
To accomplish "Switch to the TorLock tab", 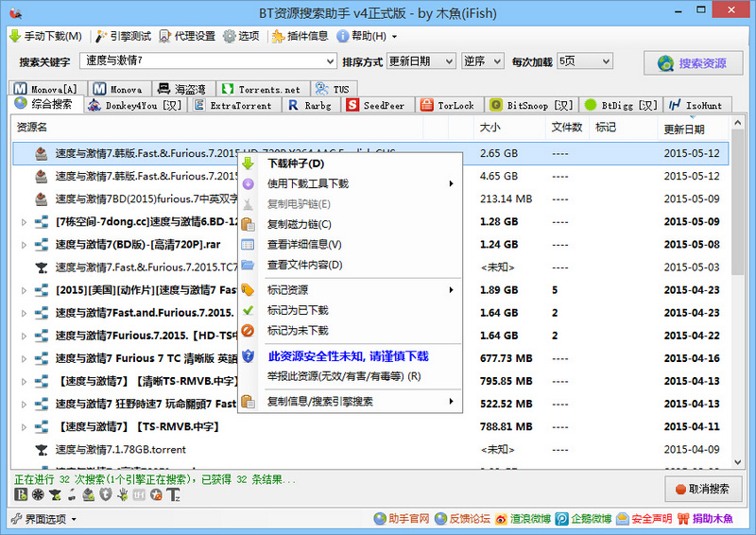I will (450, 105).
